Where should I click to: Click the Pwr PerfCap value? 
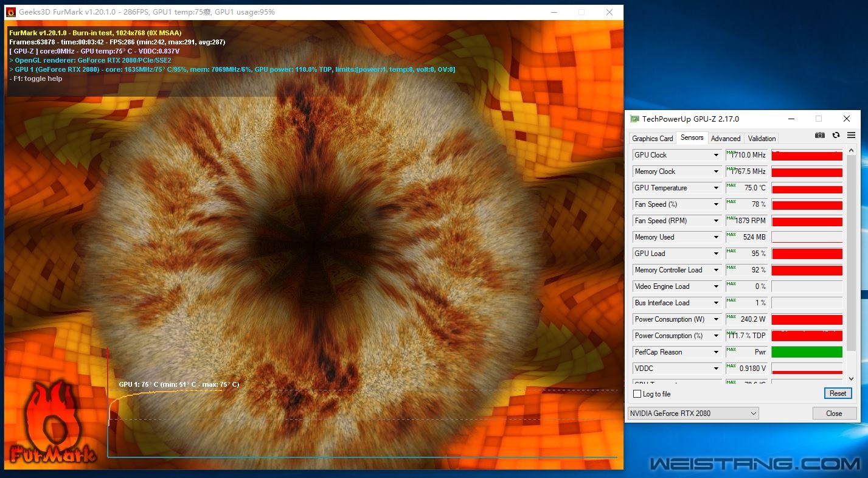pyautogui.click(x=747, y=352)
